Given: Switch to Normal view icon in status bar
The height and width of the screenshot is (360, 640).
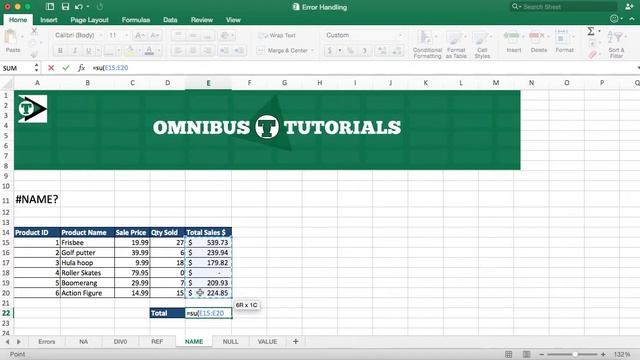Looking at the screenshot, I should tap(509, 354).
